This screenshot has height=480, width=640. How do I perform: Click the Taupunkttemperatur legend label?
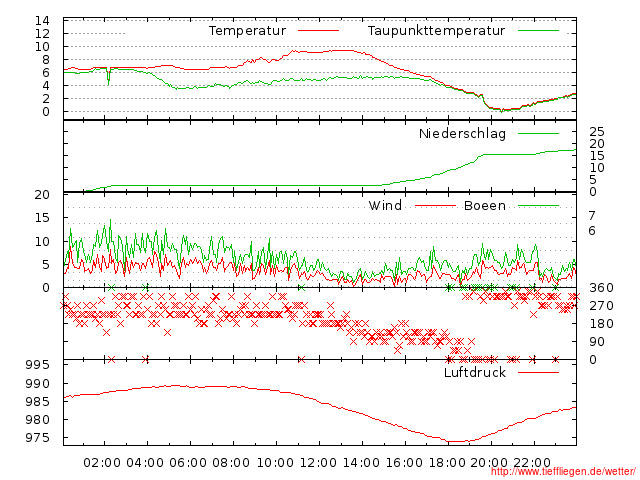(436, 31)
